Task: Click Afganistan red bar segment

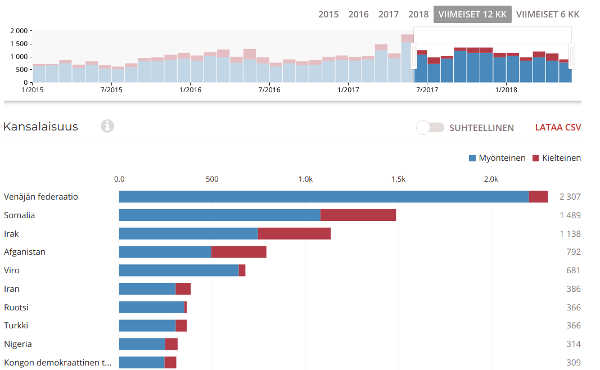Action: (x=239, y=252)
